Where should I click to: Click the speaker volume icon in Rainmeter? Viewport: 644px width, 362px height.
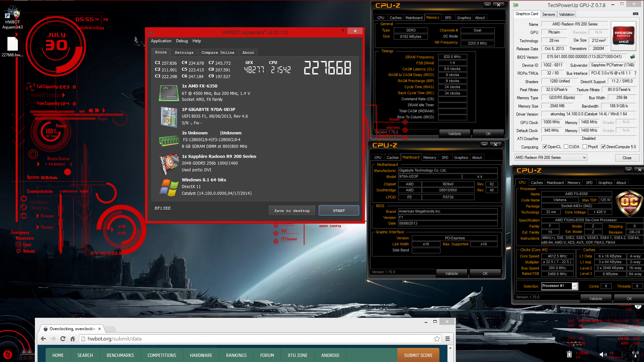pos(603,354)
